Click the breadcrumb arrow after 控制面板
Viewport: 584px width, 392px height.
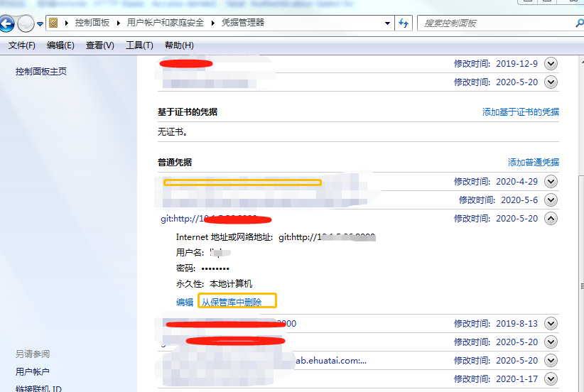coord(119,23)
